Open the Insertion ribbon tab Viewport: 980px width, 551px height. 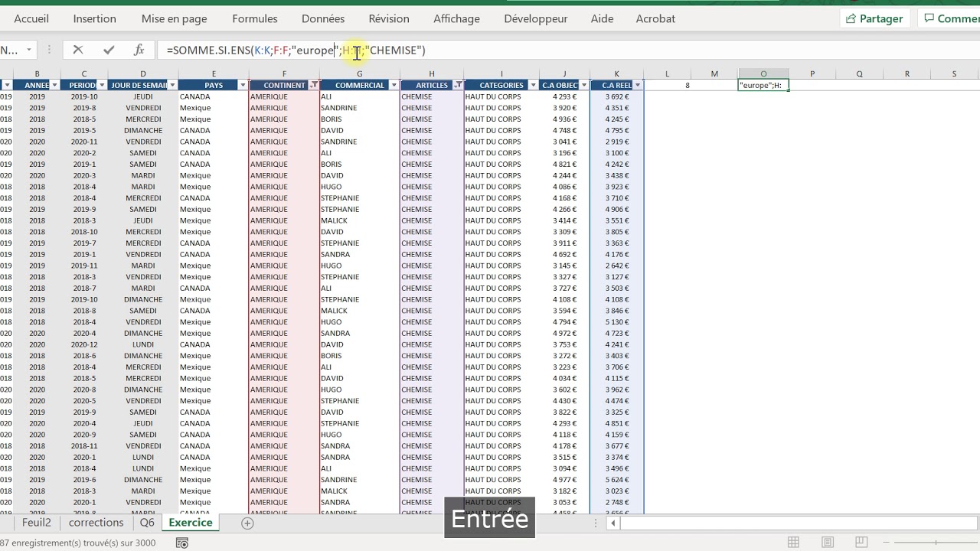(x=95, y=18)
